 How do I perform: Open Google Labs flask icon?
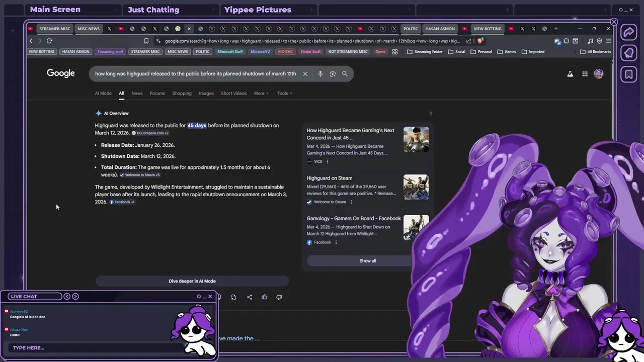[570, 74]
